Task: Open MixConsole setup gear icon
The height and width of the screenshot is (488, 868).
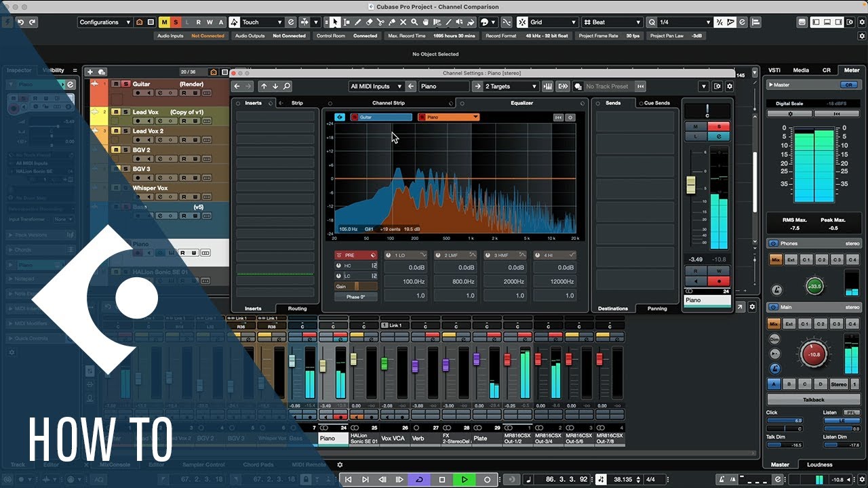Action: point(752,307)
